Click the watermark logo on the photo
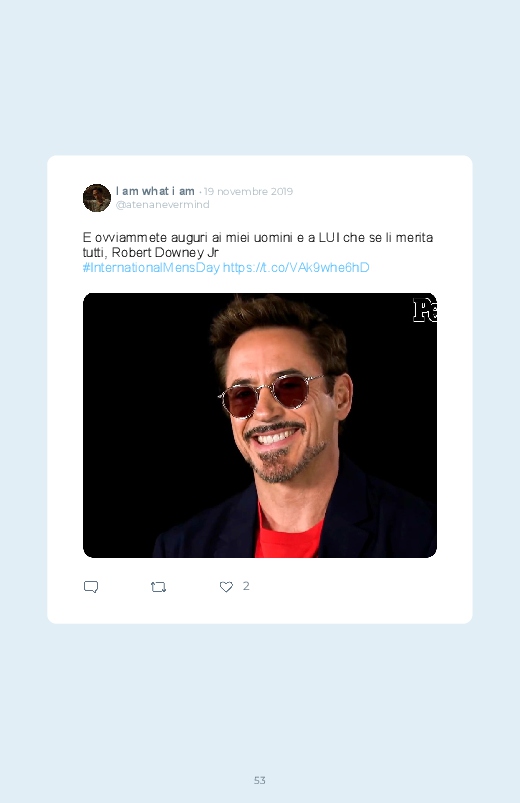 pos(425,310)
